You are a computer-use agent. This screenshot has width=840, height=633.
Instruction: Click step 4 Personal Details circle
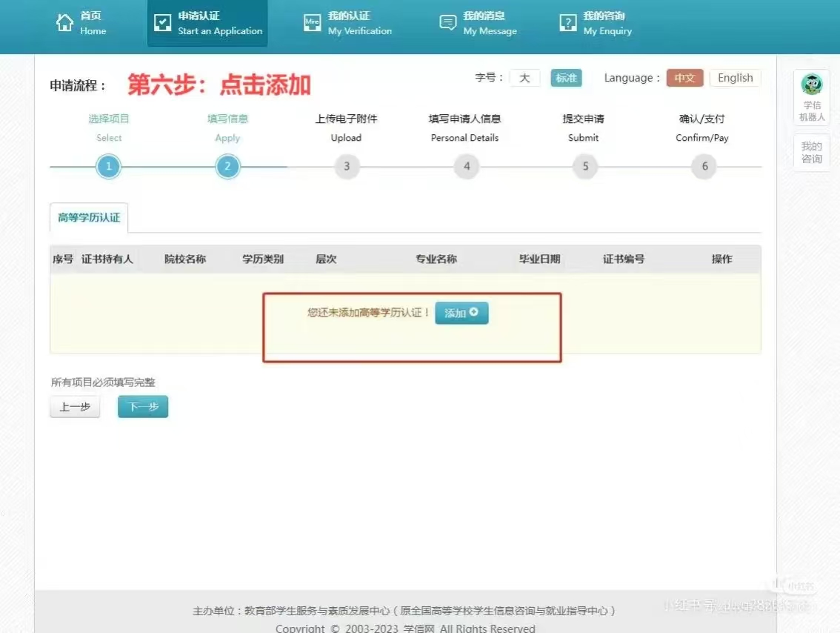point(466,166)
